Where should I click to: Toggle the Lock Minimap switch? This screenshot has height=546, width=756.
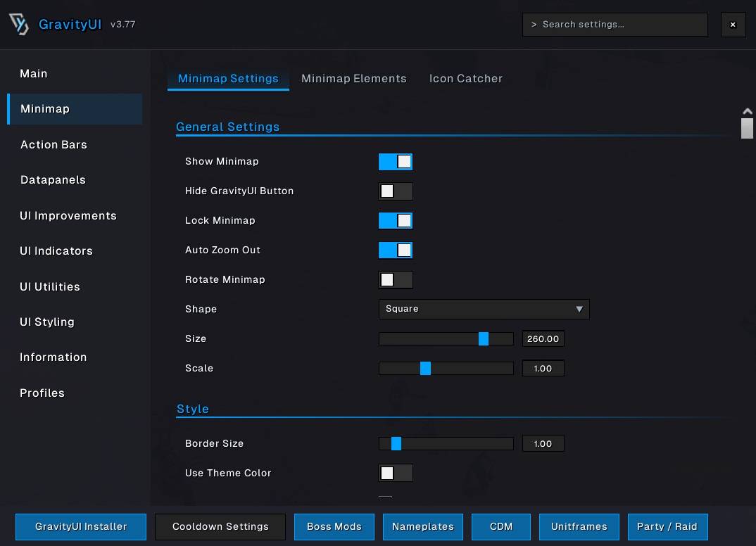pos(396,221)
